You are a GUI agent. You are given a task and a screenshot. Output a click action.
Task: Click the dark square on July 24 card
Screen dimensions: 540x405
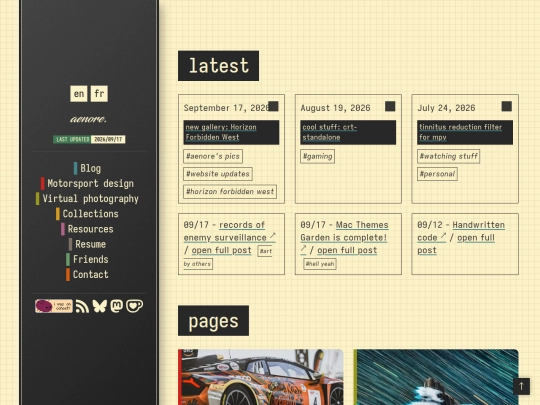507,106
